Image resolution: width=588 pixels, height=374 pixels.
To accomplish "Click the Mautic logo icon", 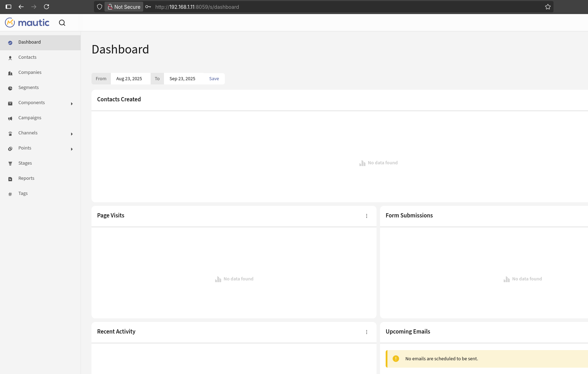I will click(x=10, y=23).
